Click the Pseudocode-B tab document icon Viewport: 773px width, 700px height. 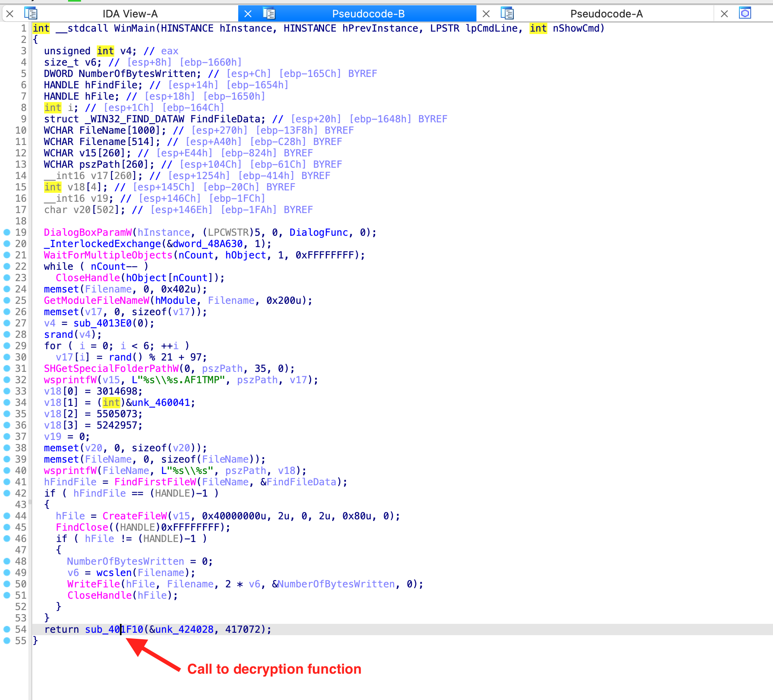tap(269, 14)
